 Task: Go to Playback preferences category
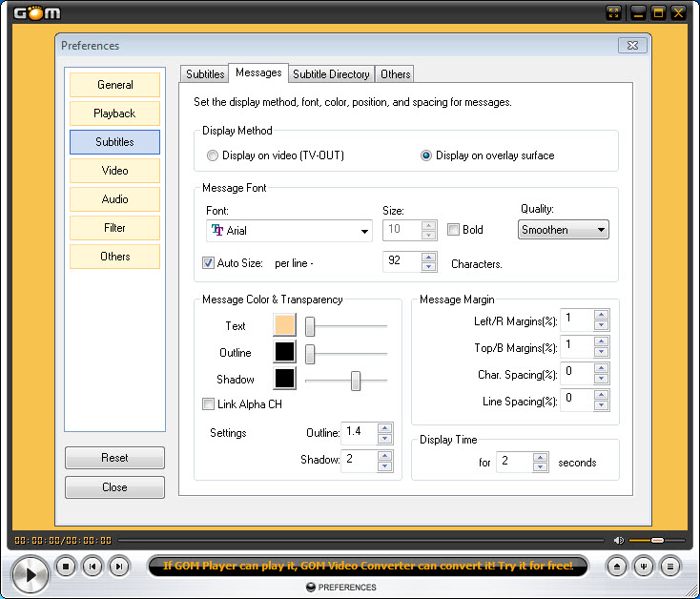[x=114, y=114]
